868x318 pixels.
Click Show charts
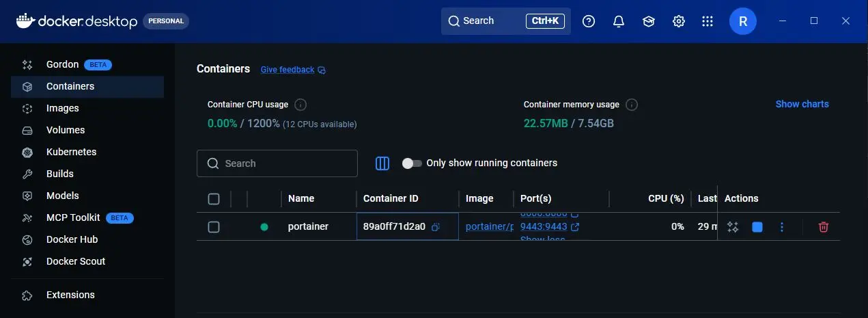tap(802, 104)
